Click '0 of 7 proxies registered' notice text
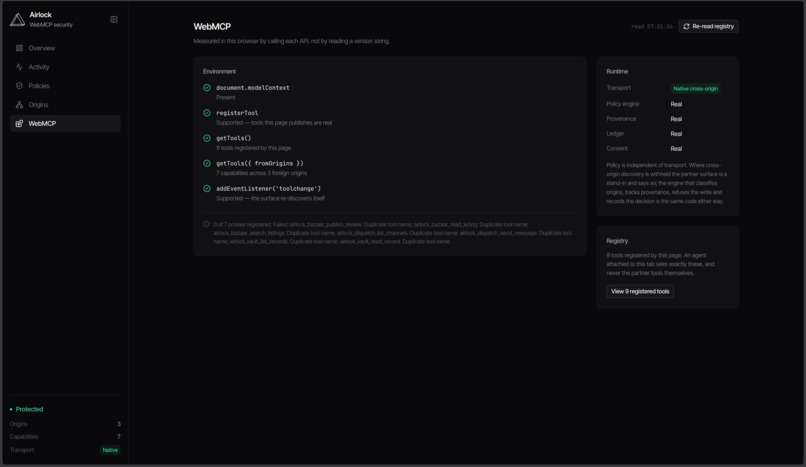806x467 pixels. (392, 233)
